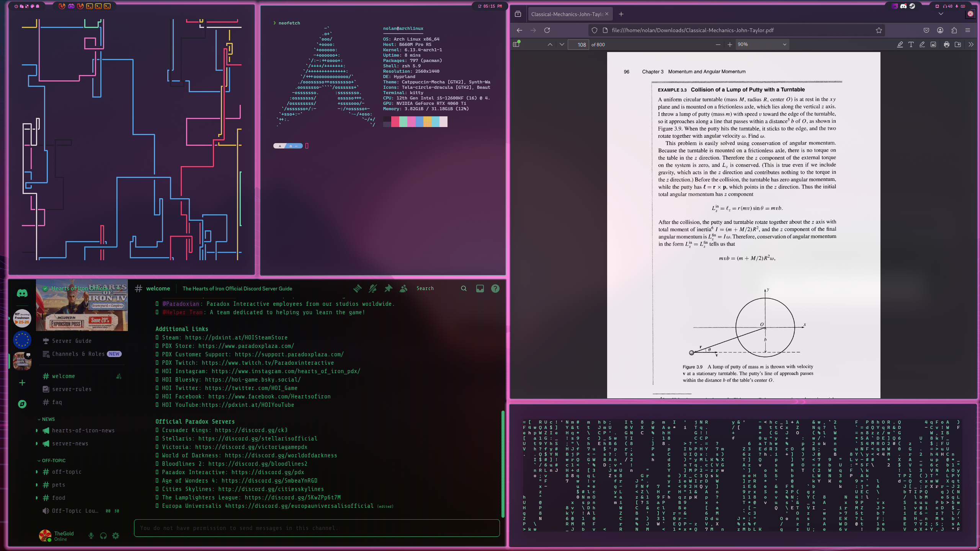Click the create invite icon beside welcome
The height and width of the screenshot is (551, 980).
point(119,377)
